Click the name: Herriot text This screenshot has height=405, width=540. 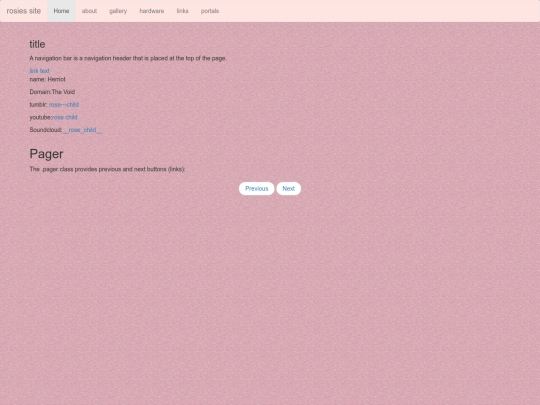(48, 79)
